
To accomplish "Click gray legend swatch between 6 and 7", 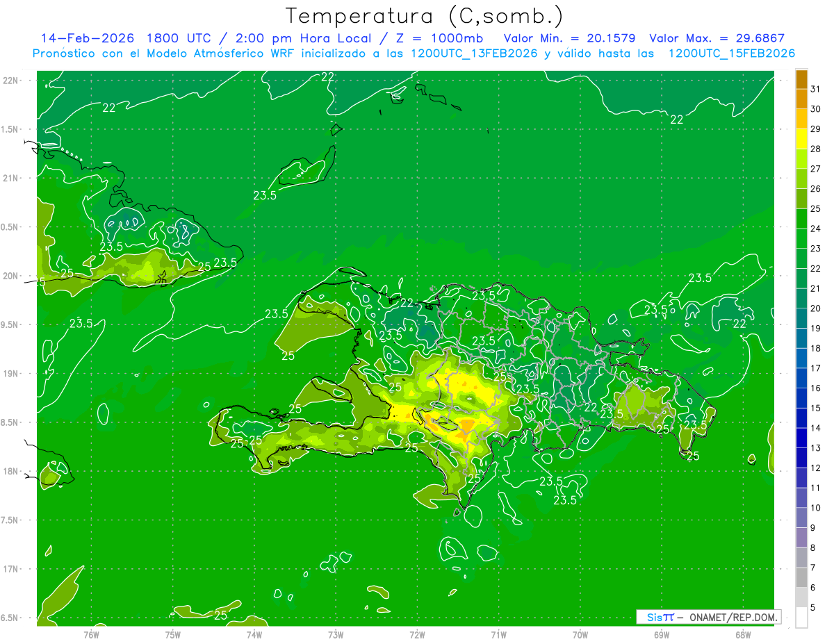I will point(801,578).
